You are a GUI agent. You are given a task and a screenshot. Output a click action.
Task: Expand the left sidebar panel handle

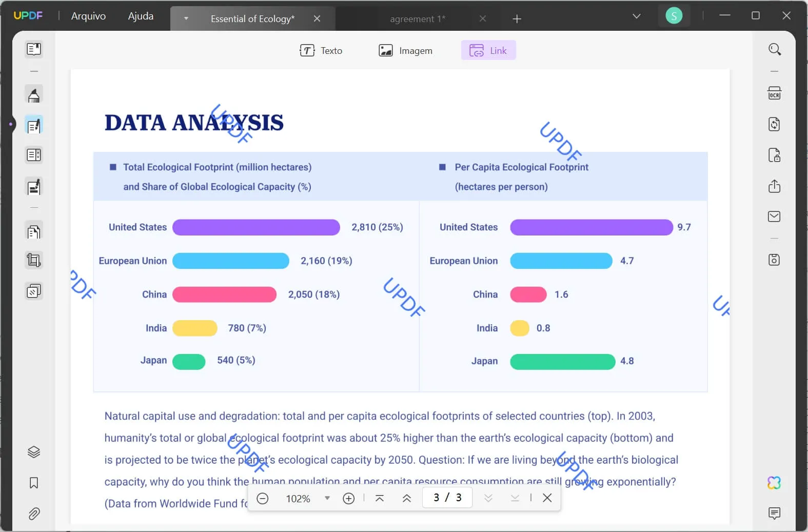pos(11,124)
